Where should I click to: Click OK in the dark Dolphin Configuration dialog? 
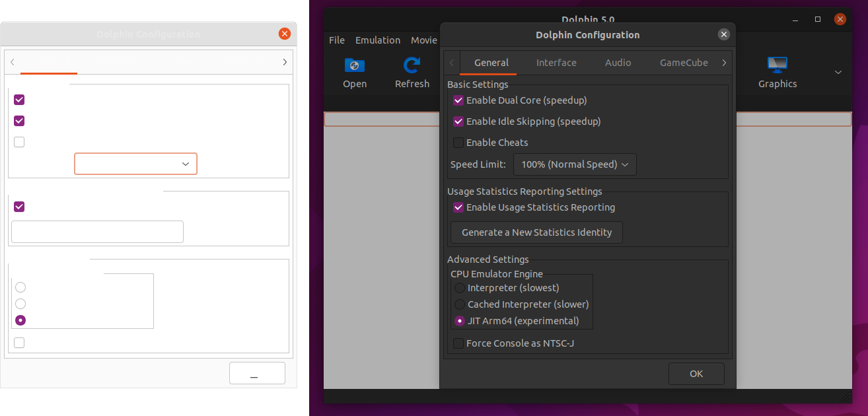click(x=696, y=374)
